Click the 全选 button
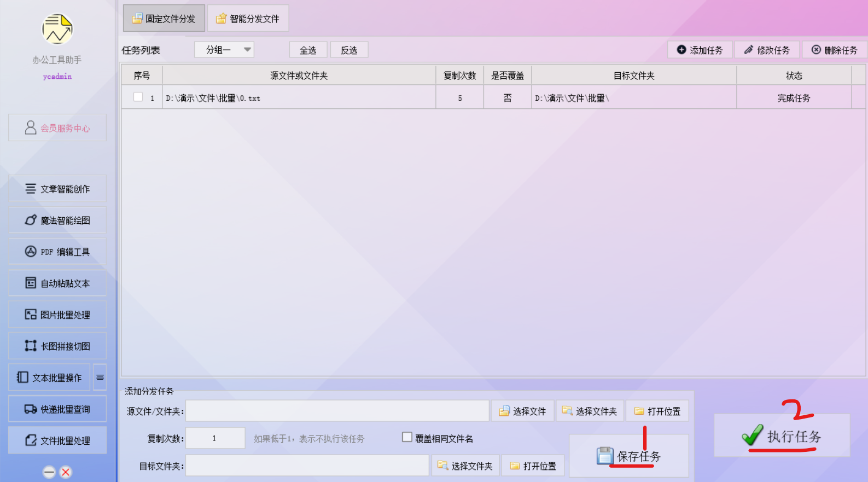The height and width of the screenshot is (482, 868). 308,50
